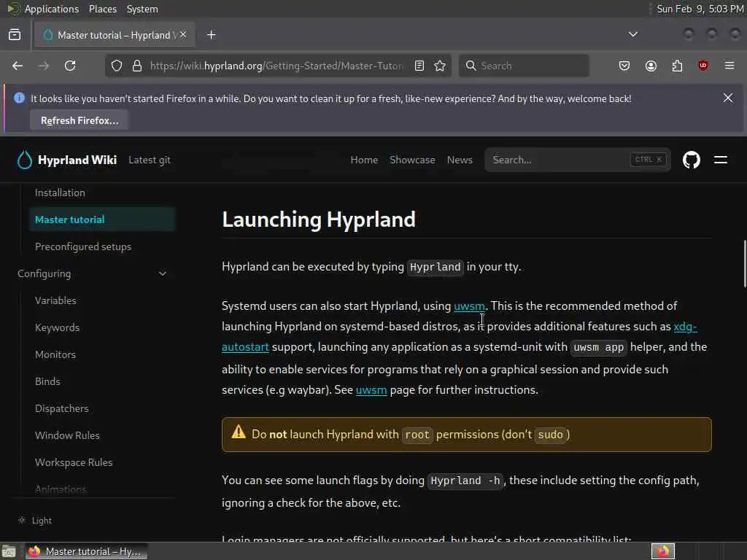Toggle reader view icon in address bar
747x560 pixels.
point(419,66)
